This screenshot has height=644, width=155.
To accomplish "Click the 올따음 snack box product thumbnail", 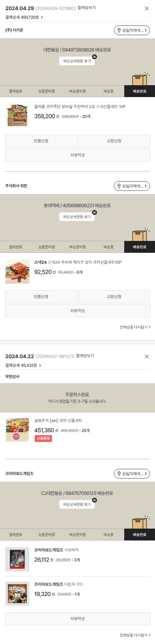I will (x=17, y=116).
